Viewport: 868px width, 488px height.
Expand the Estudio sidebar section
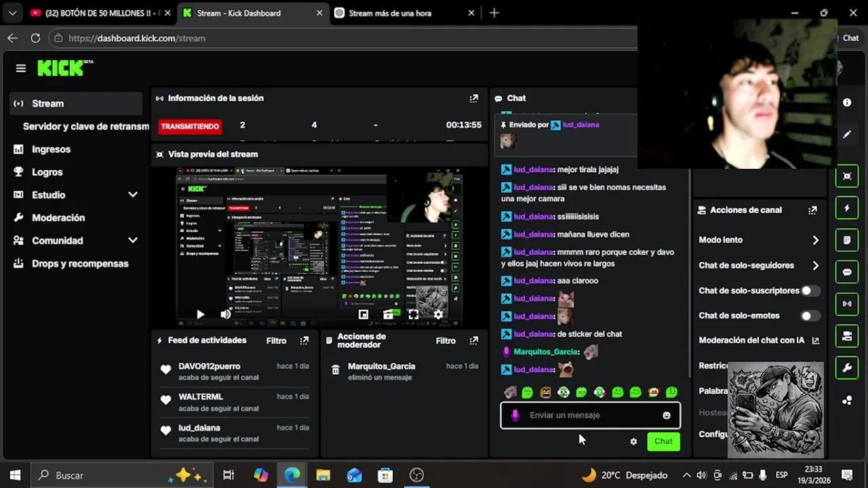[x=133, y=195]
